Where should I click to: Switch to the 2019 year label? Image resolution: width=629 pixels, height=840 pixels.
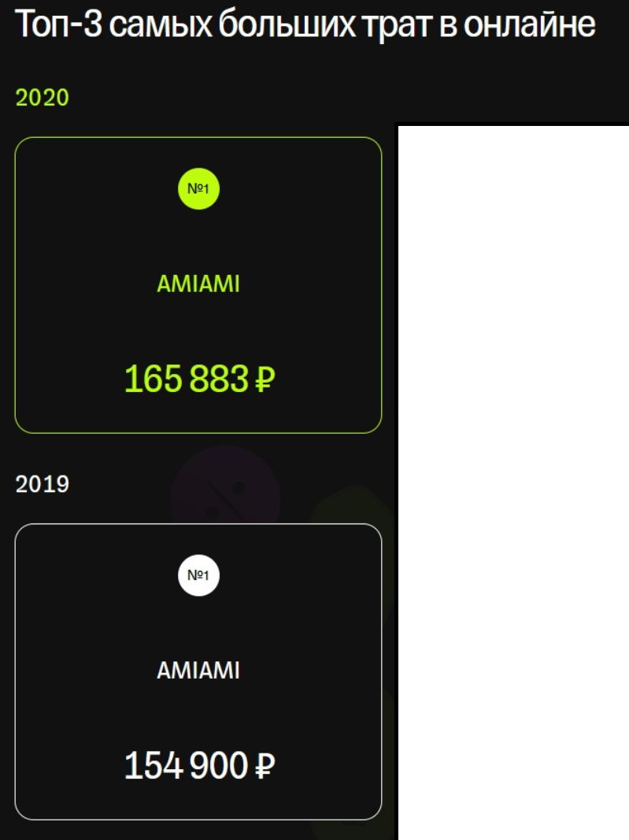pyautogui.click(x=43, y=484)
